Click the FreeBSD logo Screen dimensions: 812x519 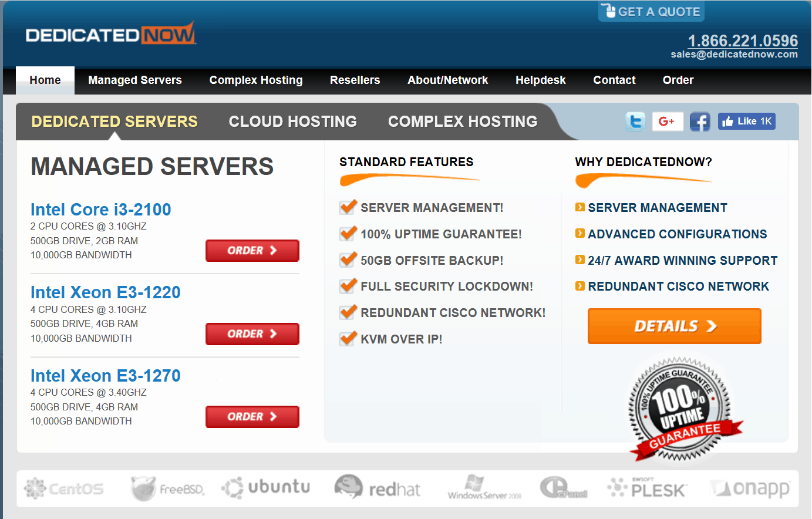pos(167,488)
